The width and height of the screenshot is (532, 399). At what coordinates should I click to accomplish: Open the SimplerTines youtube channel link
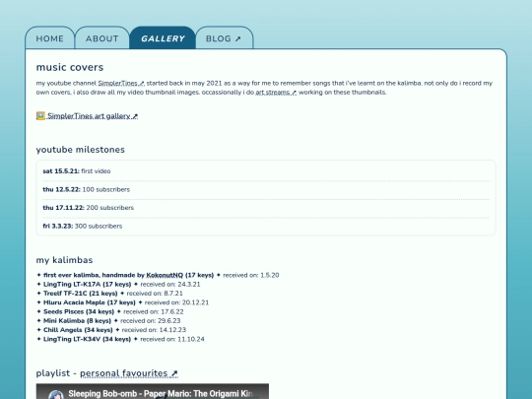point(121,83)
